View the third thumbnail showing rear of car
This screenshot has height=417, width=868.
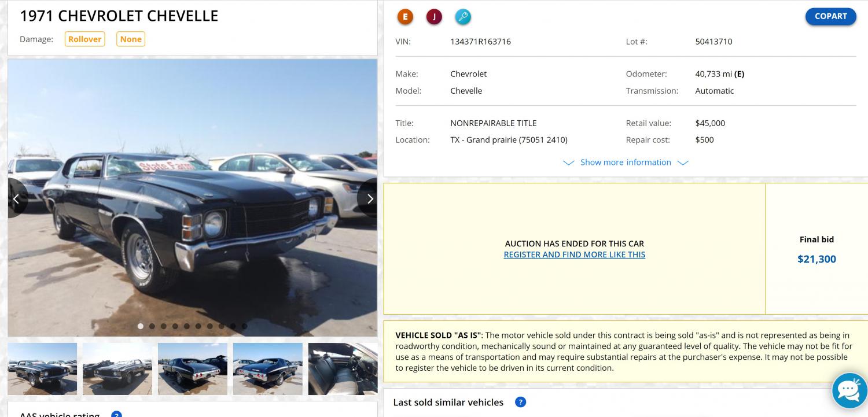click(193, 369)
